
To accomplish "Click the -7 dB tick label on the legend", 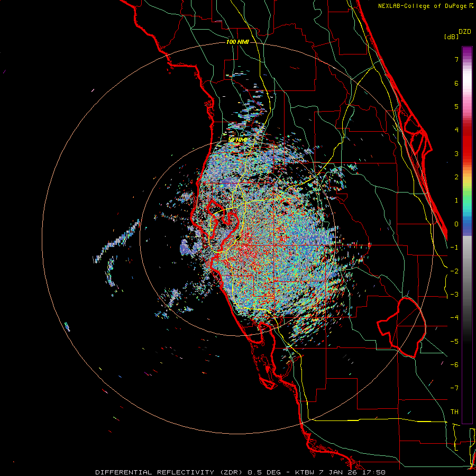I will point(454,388).
